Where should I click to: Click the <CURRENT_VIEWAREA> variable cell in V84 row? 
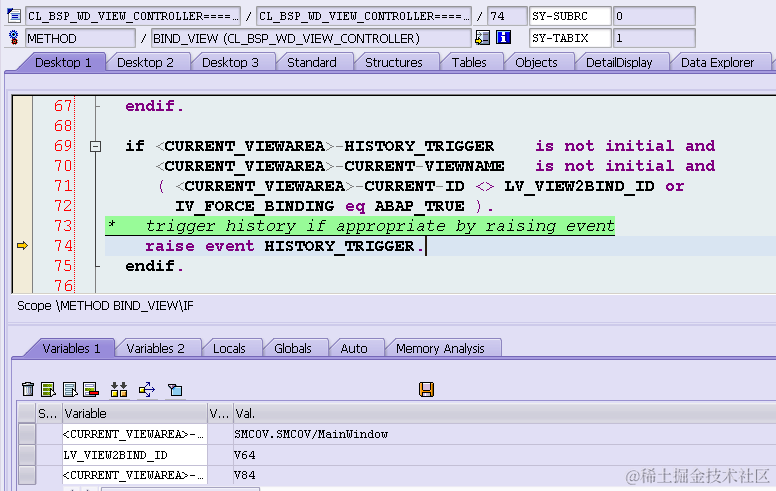[134, 475]
